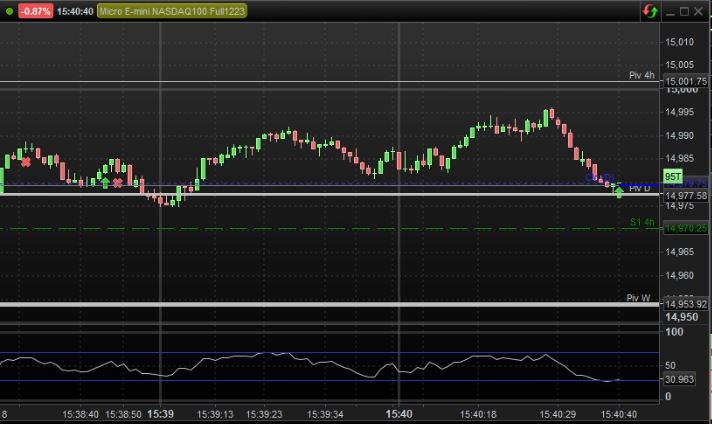
Task: Click the 100 level on the oscillator scale
Action: [674, 332]
